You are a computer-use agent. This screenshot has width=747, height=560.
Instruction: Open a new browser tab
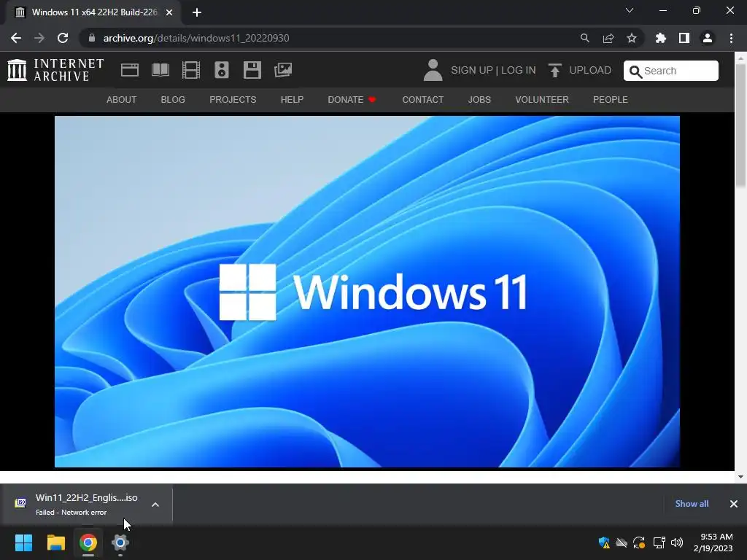[197, 12]
